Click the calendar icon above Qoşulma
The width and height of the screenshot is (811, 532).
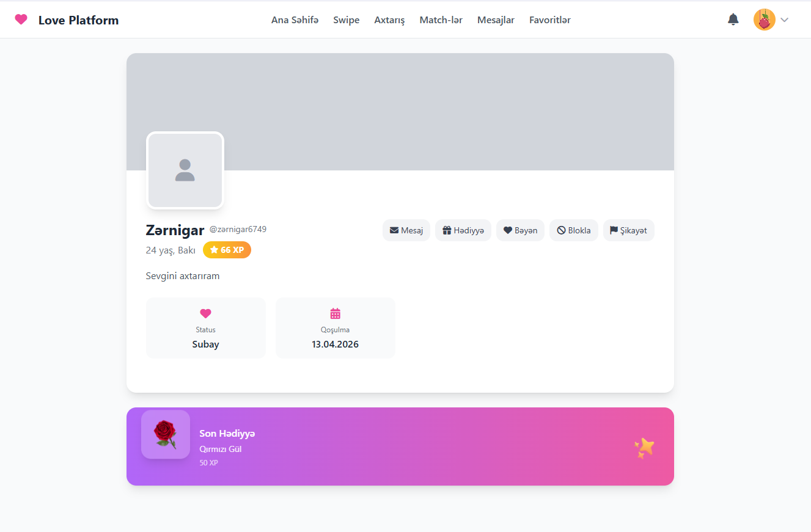[x=335, y=313]
